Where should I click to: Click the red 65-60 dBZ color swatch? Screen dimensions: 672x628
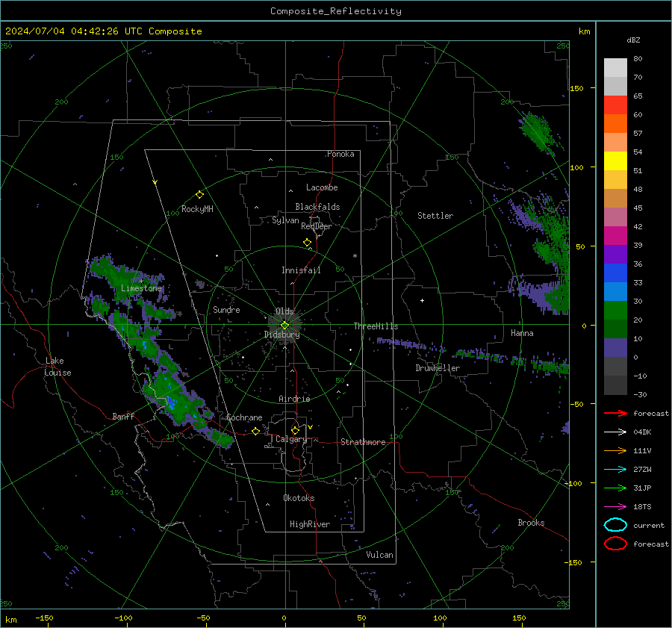tap(615, 105)
